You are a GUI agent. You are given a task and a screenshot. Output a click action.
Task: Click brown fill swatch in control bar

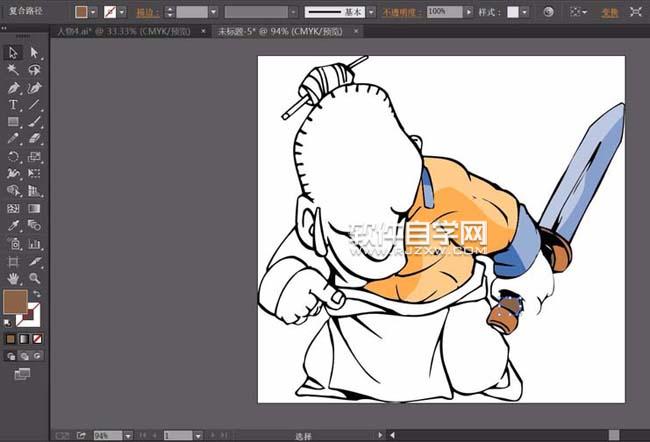[81, 12]
